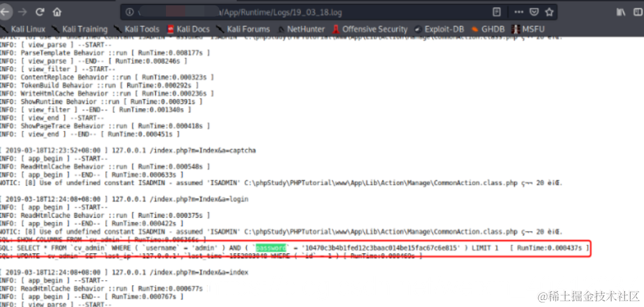Open Offensive Security bookmark
This screenshot has width=644, height=307.
pos(370,29)
